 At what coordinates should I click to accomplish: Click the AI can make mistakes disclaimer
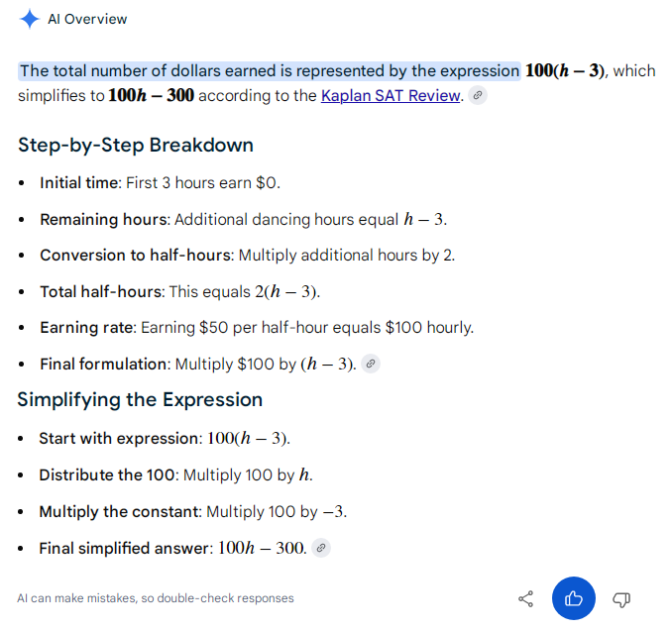[x=156, y=598]
